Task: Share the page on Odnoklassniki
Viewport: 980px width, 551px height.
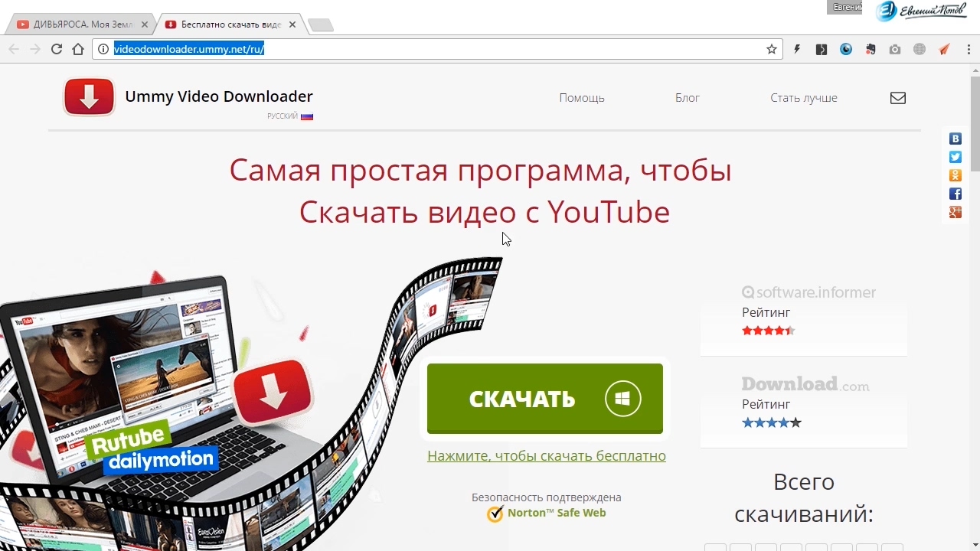Action: tap(955, 175)
